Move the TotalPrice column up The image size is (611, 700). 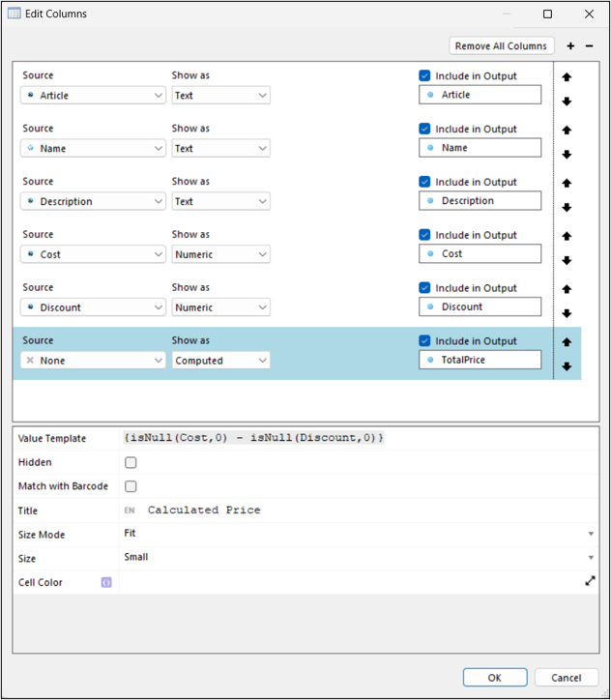[x=567, y=342]
